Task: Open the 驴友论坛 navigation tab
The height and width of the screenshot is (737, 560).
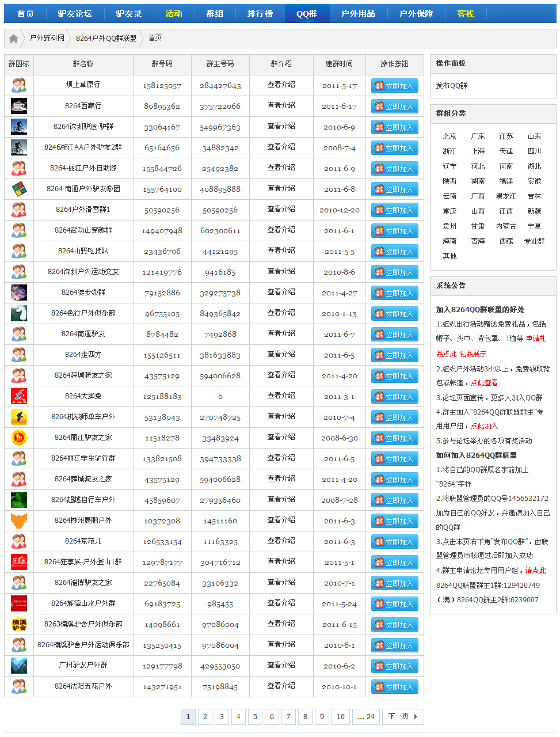Action: (75, 14)
